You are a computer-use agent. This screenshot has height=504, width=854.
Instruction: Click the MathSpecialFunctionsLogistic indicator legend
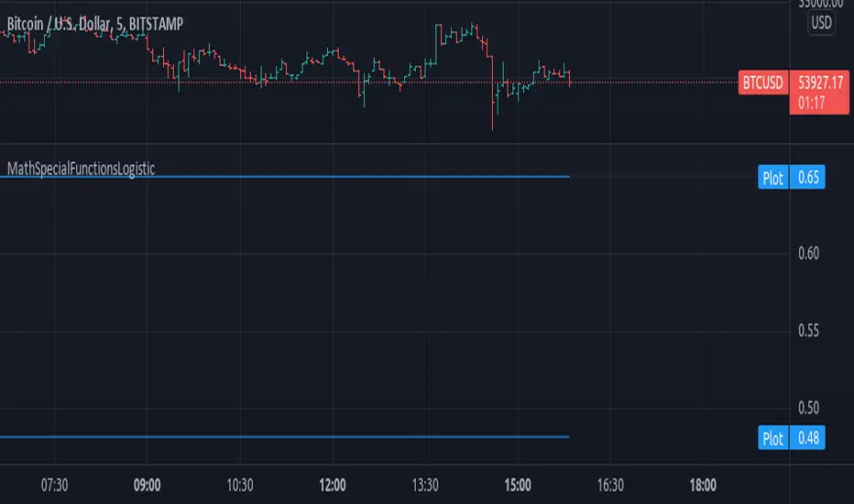[81, 169]
